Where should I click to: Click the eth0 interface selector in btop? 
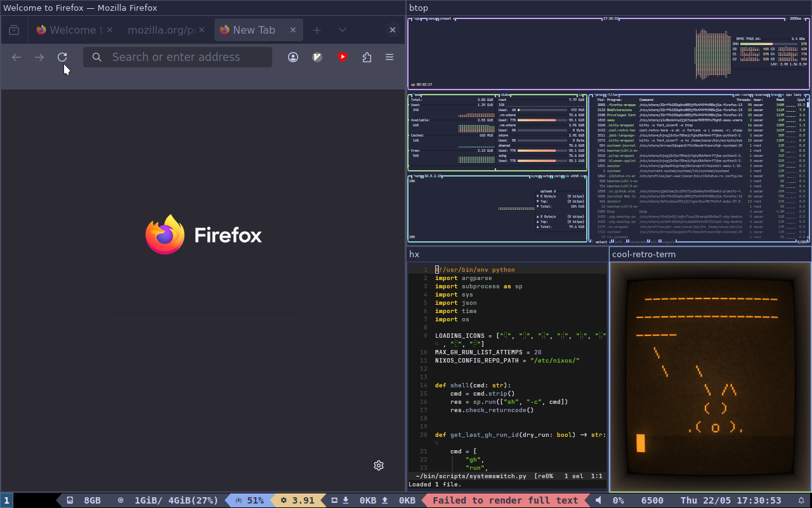(574, 176)
